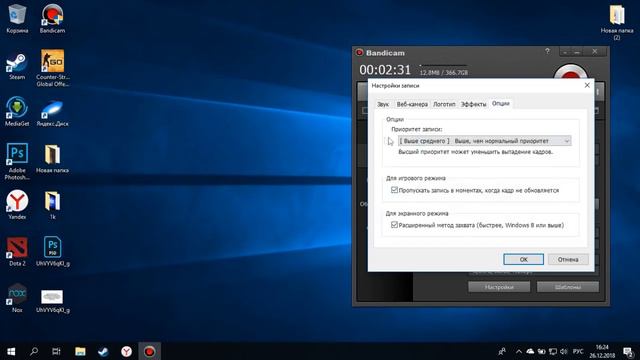Open the Action Center notifications icon
The height and width of the screenshot is (360, 640).
628,351
